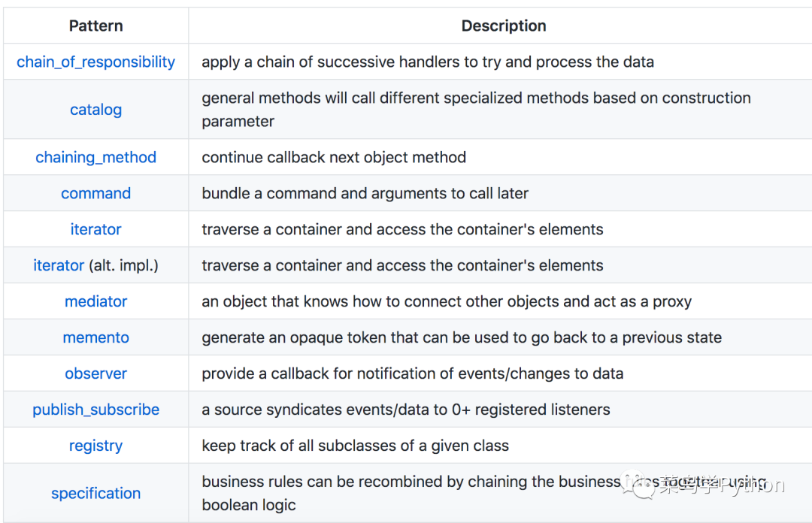
Task: Click the observer pattern link
Action: tap(95, 373)
